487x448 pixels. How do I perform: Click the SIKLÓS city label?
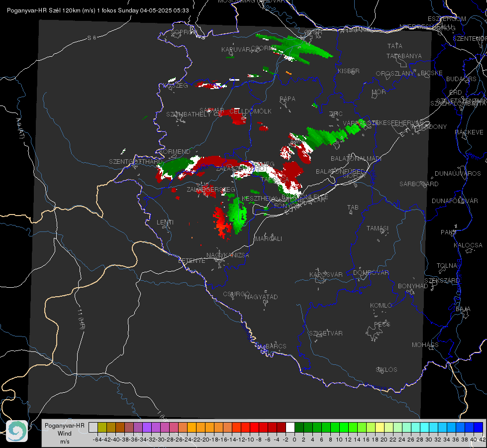coord(387,370)
